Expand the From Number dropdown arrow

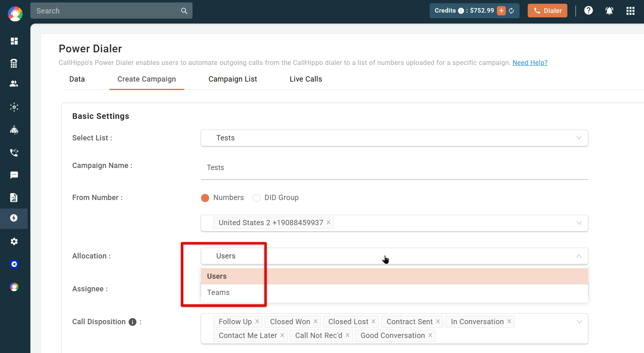pos(579,223)
